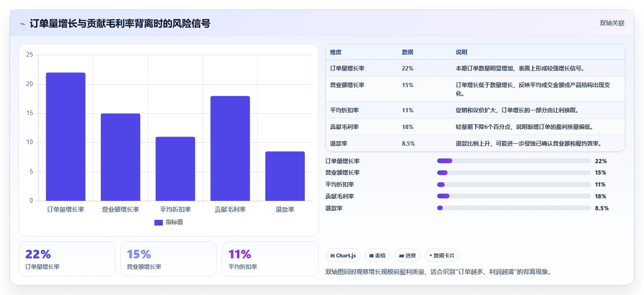Click the 平均折扣率 progress bar showing 11%
The image size is (644, 295).
514,185
